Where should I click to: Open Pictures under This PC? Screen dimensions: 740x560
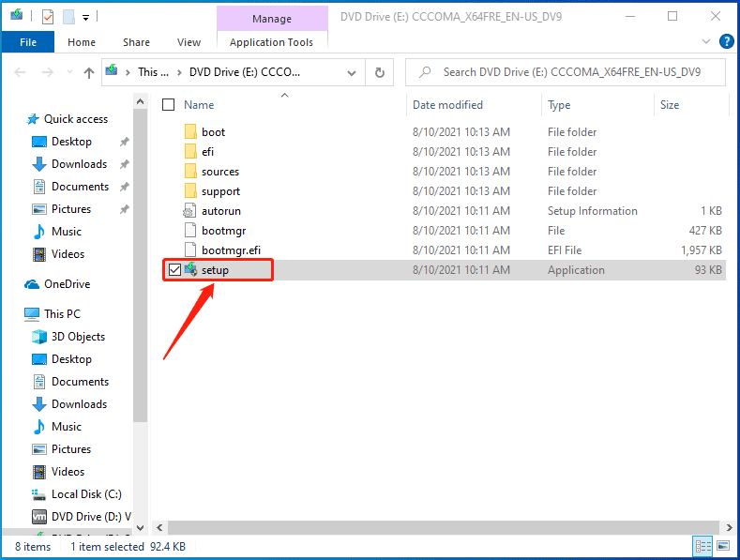coord(70,449)
